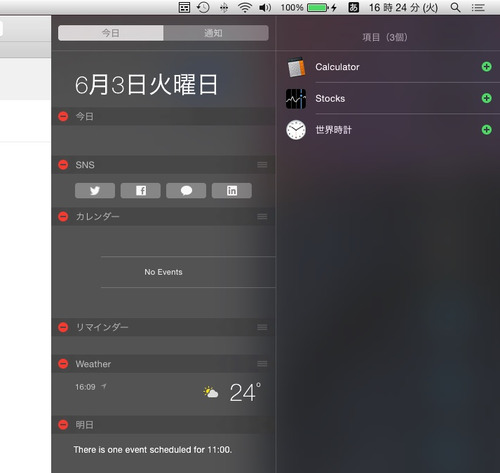Switch to the 通知 tab
This screenshot has height=473, width=500.
click(216, 33)
